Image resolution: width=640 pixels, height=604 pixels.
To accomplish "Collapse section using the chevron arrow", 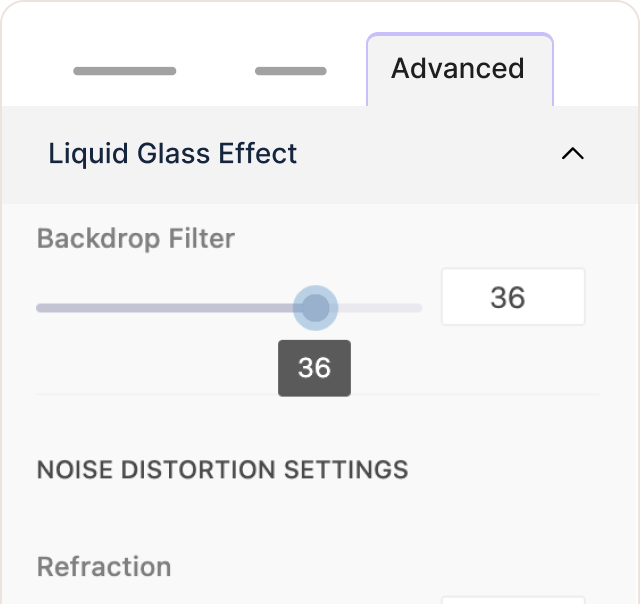I will coord(572,154).
